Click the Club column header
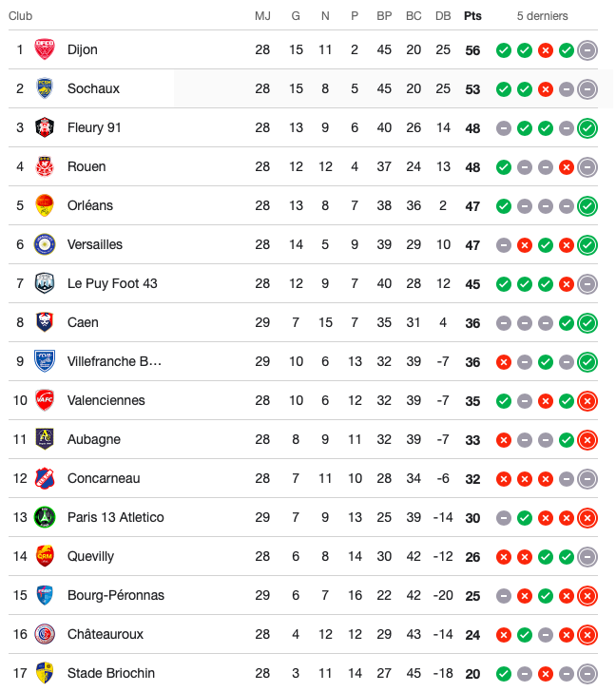Screen dimensions: 616x692 21,16
